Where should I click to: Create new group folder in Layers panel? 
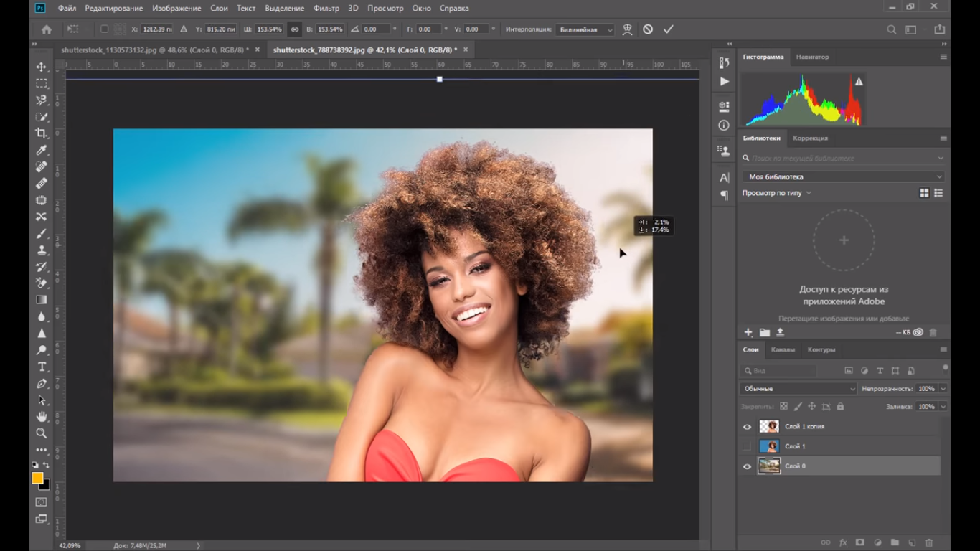coord(895,542)
